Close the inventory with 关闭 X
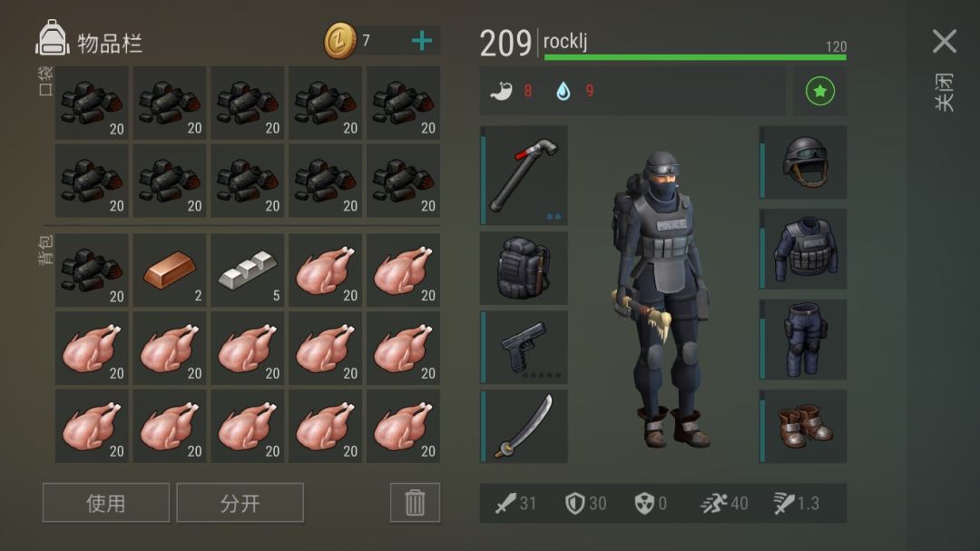 coord(945,42)
